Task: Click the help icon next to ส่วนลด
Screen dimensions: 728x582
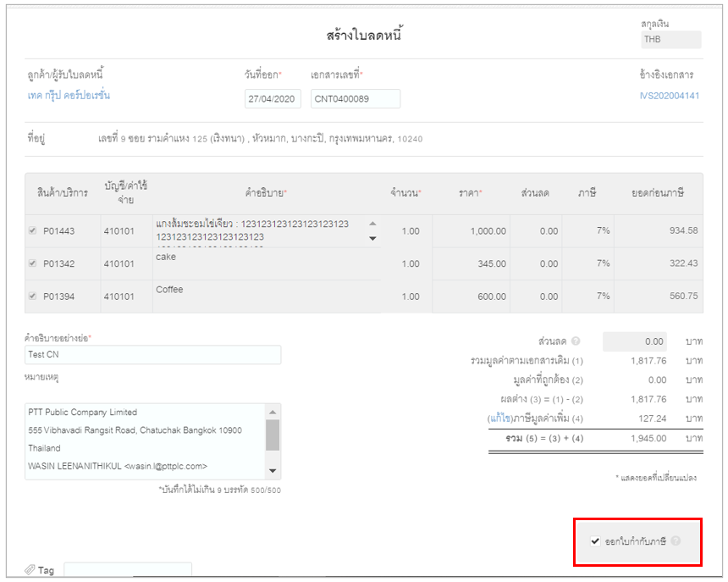Action: click(x=576, y=341)
